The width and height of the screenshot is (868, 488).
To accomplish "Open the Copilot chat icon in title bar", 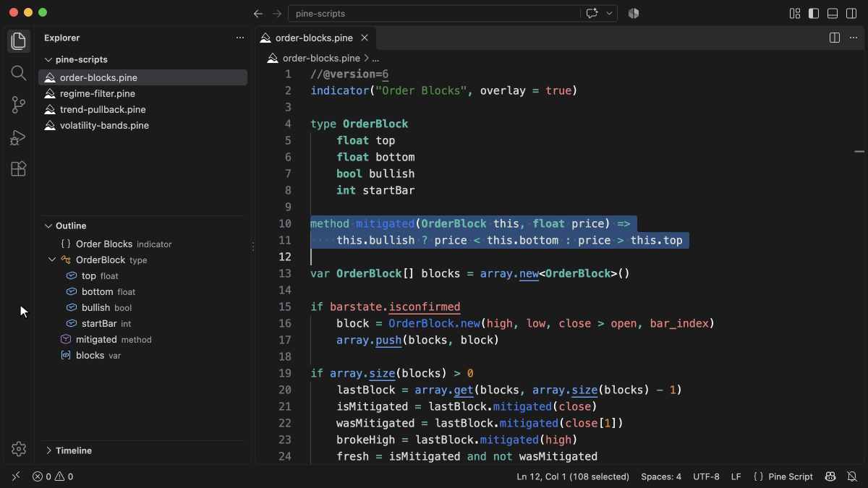I will tap(593, 13).
